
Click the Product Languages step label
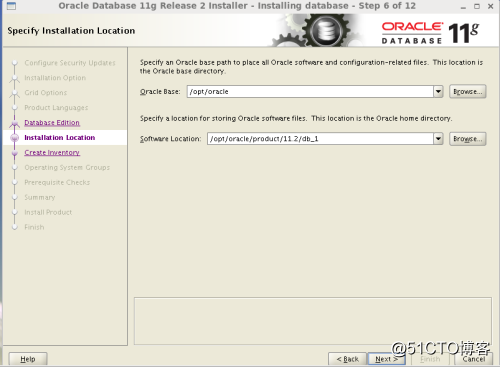click(56, 108)
